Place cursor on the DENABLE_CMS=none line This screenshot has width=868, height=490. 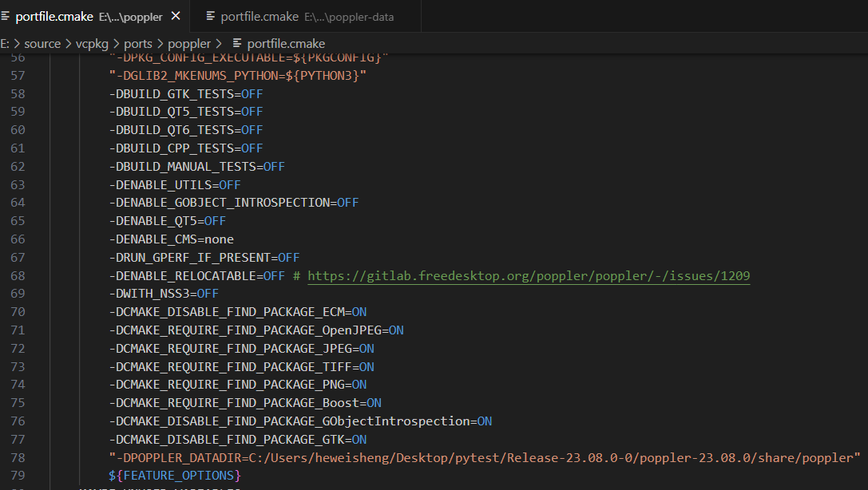click(x=170, y=239)
